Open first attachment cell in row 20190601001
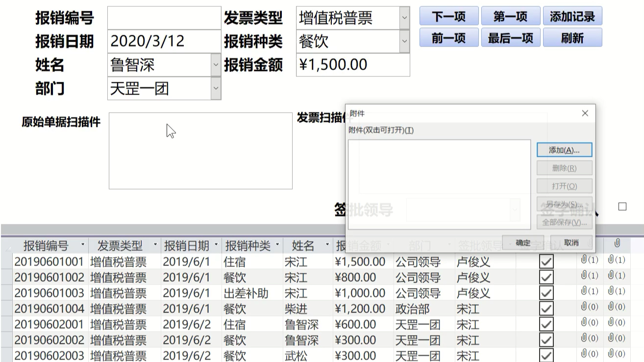Viewport: 644px width, 362px height. 590,260
